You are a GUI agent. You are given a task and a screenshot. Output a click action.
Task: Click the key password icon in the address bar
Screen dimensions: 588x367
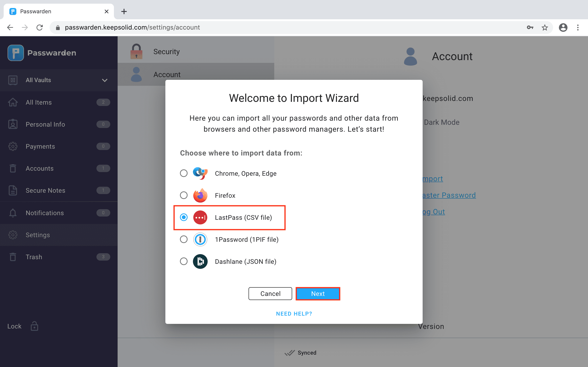pos(530,28)
